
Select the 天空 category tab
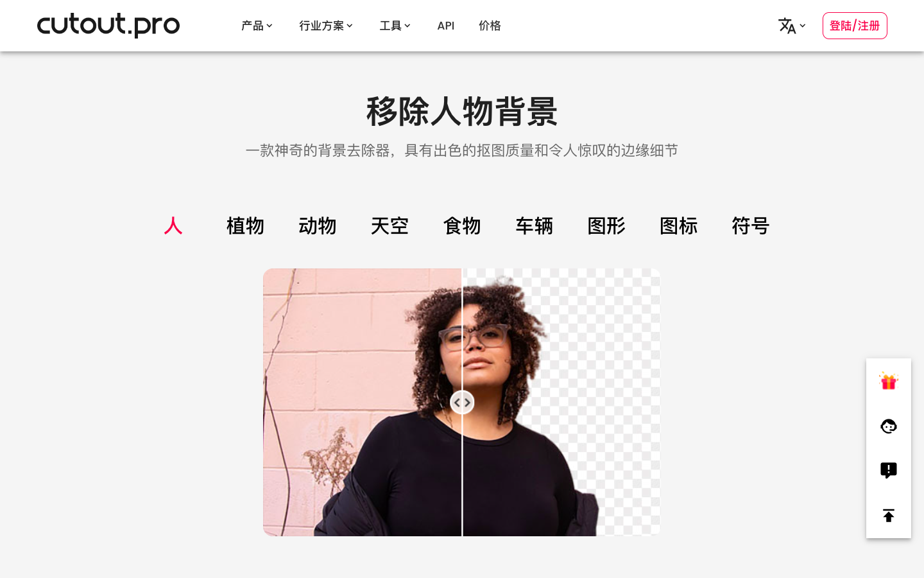tap(389, 225)
